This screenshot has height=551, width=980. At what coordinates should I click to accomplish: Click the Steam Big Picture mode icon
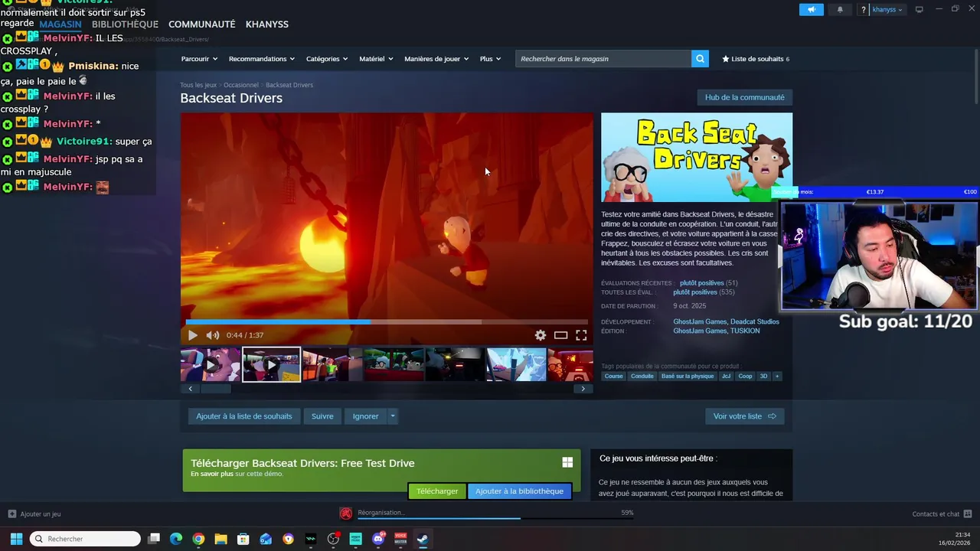[919, 9]
